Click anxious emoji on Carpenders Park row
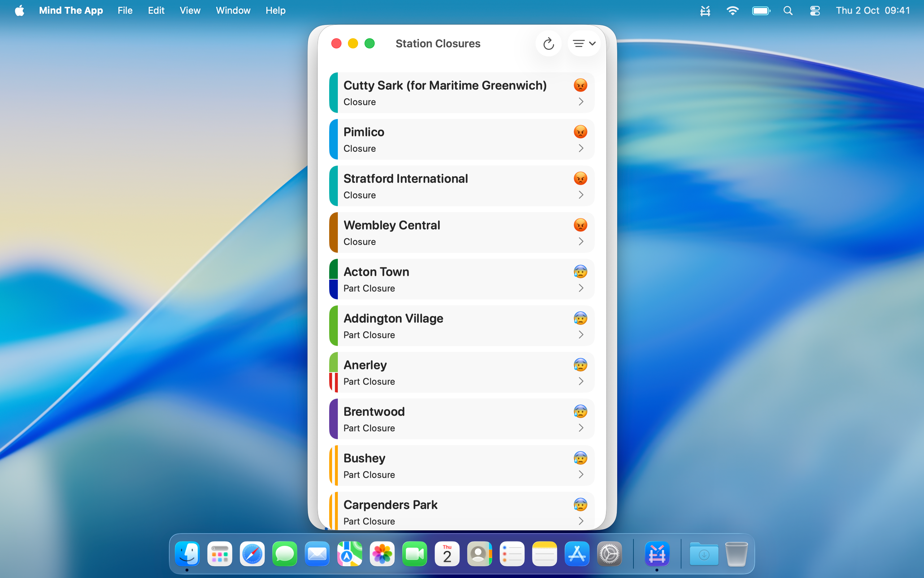 [x=580, y=505]
